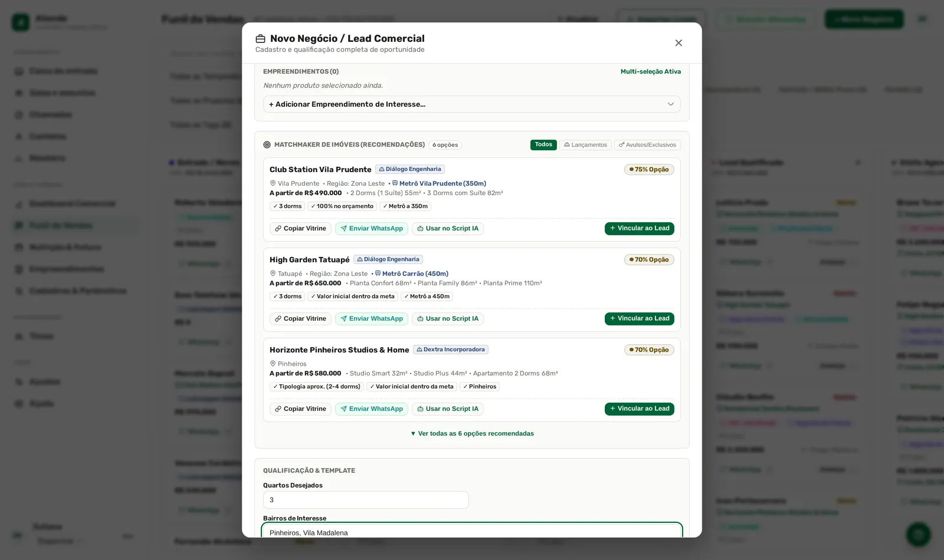Image resolution: width=944 pixels, height=560 pixels.
Task: Expand Ver todas as 6 opções recomendadas
Action: pos(472,434)
